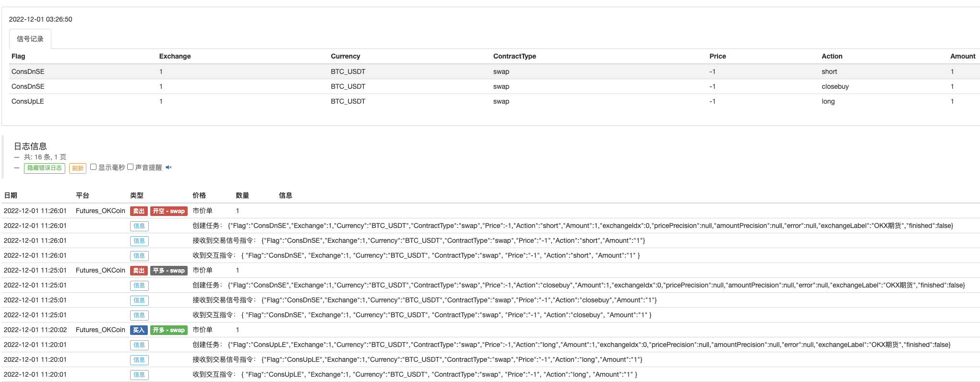This screenshot has height=382, width=980.
Task: Click the 创建任务 message with Action long
Action: click(x=572, y=345)
